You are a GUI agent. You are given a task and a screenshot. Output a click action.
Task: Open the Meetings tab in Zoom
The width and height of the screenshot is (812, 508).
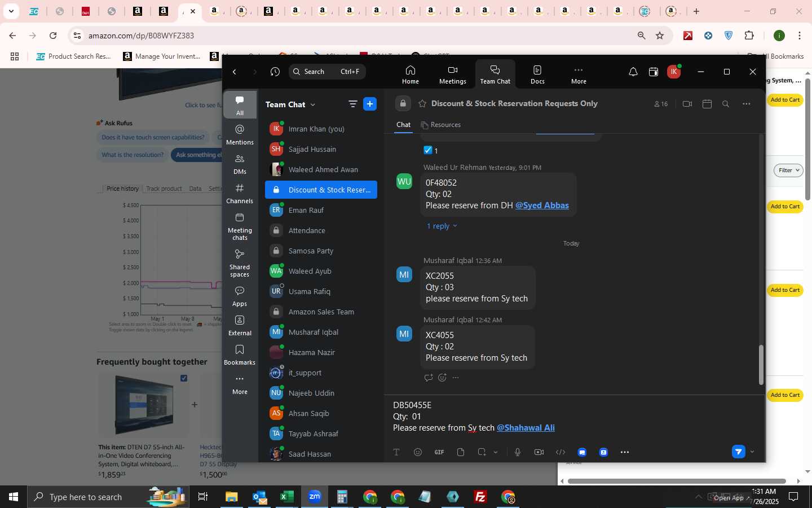coord(452,74)
